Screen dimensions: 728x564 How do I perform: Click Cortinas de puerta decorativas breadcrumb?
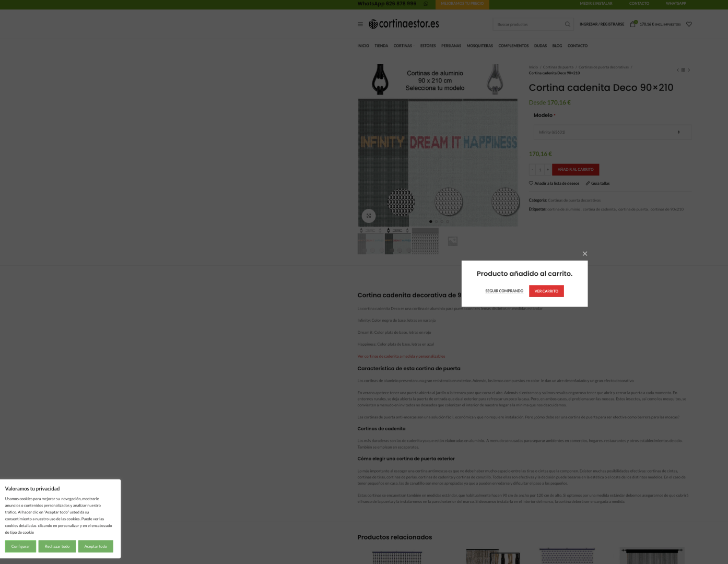click(x=604, y=67)
